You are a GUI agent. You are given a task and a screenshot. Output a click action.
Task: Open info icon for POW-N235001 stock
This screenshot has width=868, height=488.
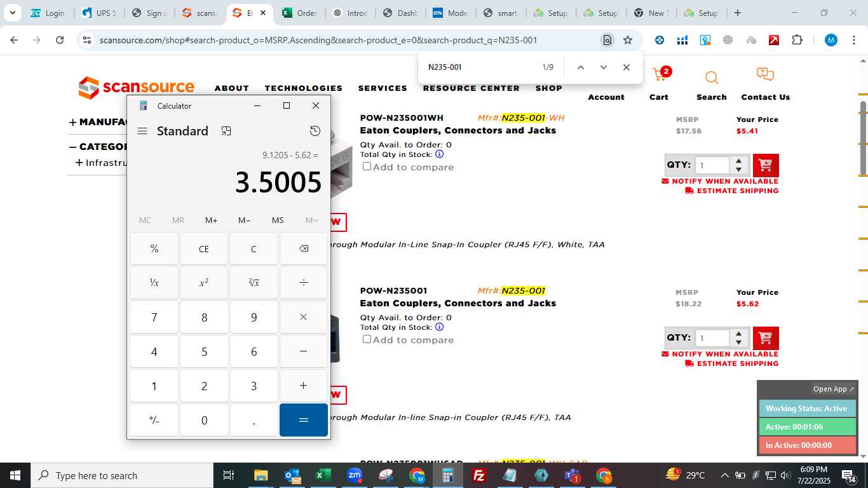pos(439,327)
